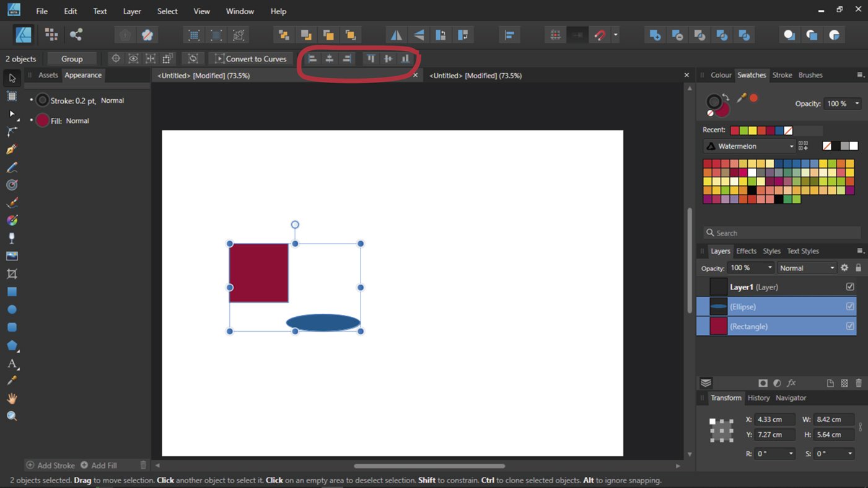Click the Flip Horizontal icon
The width and height of the screenshot is (868, 488).
(x=396, y=35)
